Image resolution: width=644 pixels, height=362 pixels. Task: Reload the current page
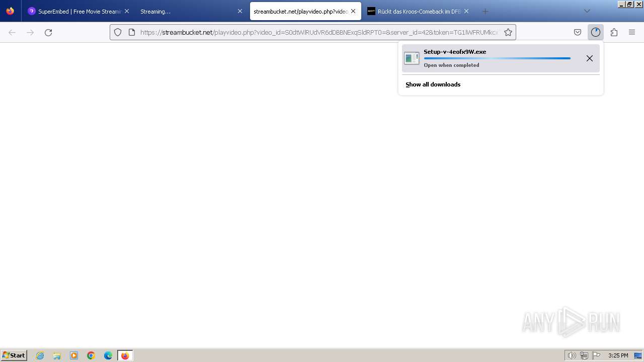click(x=48, y=32)
